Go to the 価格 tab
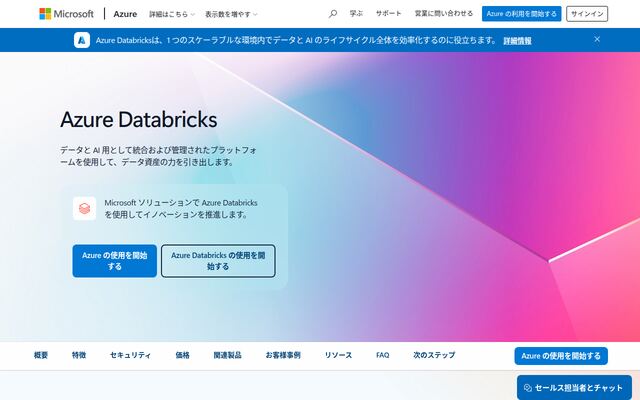Screen dimensions: 640x400 tap(182, 355)
